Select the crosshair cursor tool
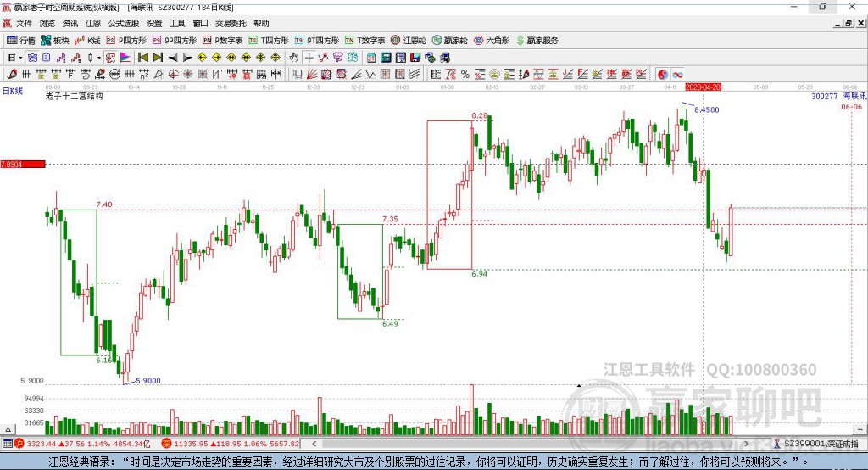Image resolution: width=868 pixels, height=470 pixels. coord(309,58)
